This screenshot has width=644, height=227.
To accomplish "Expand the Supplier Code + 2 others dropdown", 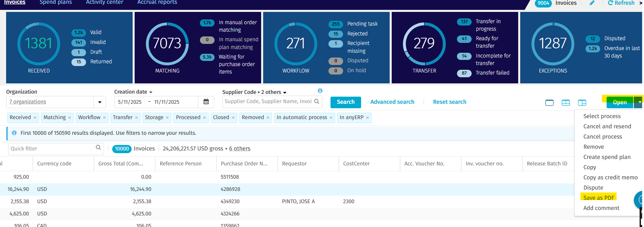I will click(285, 93).
